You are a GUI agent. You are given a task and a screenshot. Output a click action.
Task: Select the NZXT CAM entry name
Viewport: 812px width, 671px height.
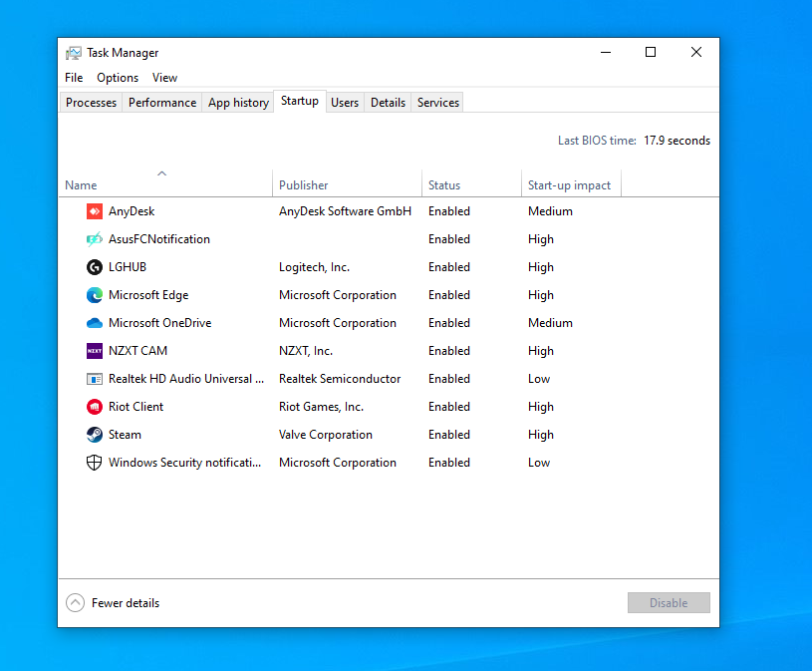[137, 351]
